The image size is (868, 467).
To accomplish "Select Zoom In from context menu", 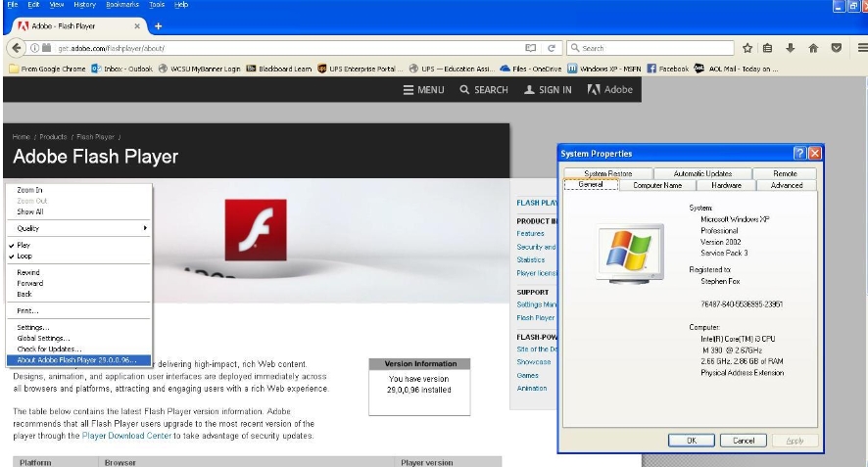I will point(78,190).
